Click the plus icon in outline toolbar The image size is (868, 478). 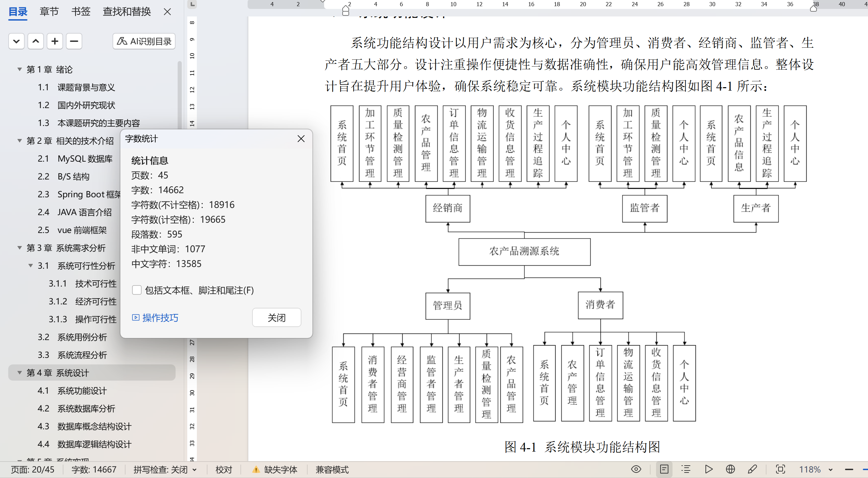click(55, 42)
